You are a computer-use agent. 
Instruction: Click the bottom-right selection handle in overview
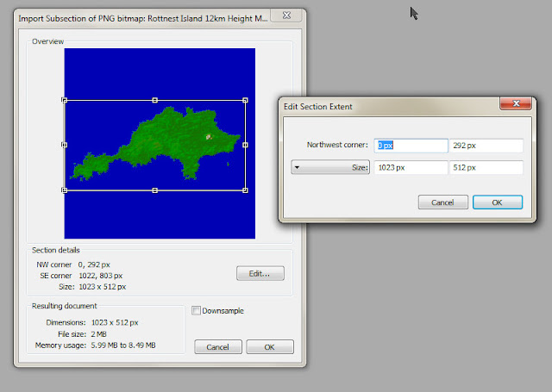coord(245,190)
